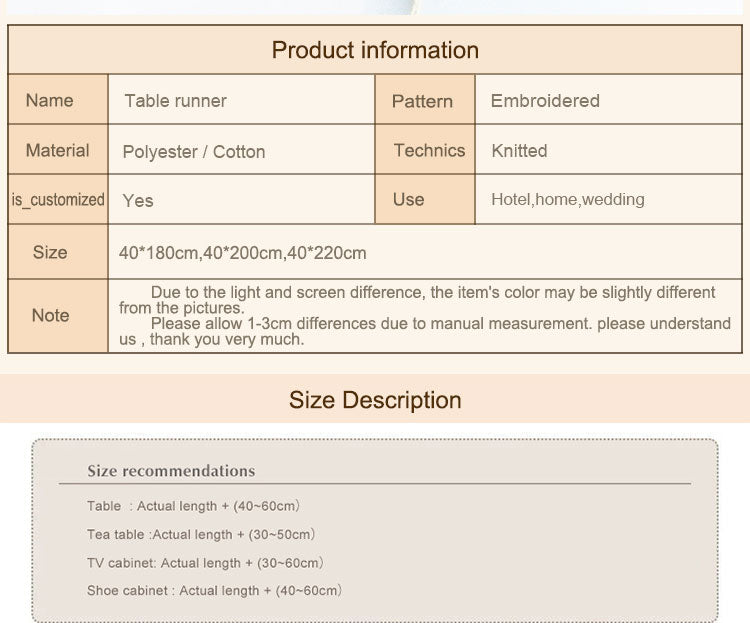Select the Shoe cabinet length recommendation
Screen dimensions: 750x623
pos(214,591)
